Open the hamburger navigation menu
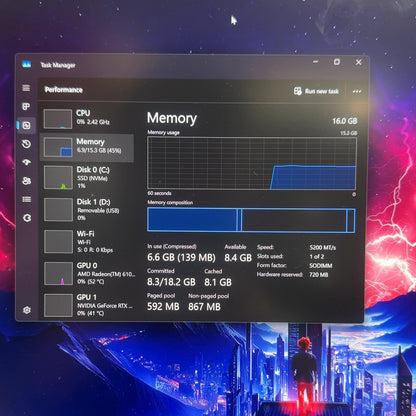The height and width of the screenshot is (416, 416). (x=26, y=88)
